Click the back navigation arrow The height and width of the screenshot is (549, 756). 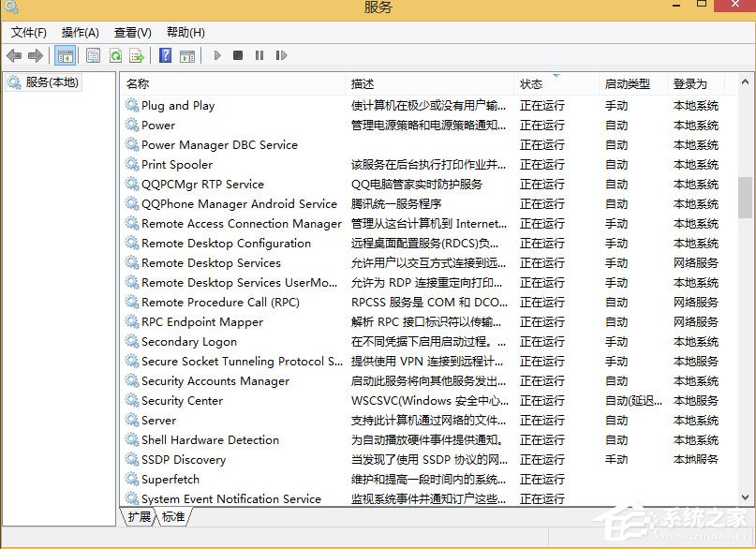click(13, 55)
